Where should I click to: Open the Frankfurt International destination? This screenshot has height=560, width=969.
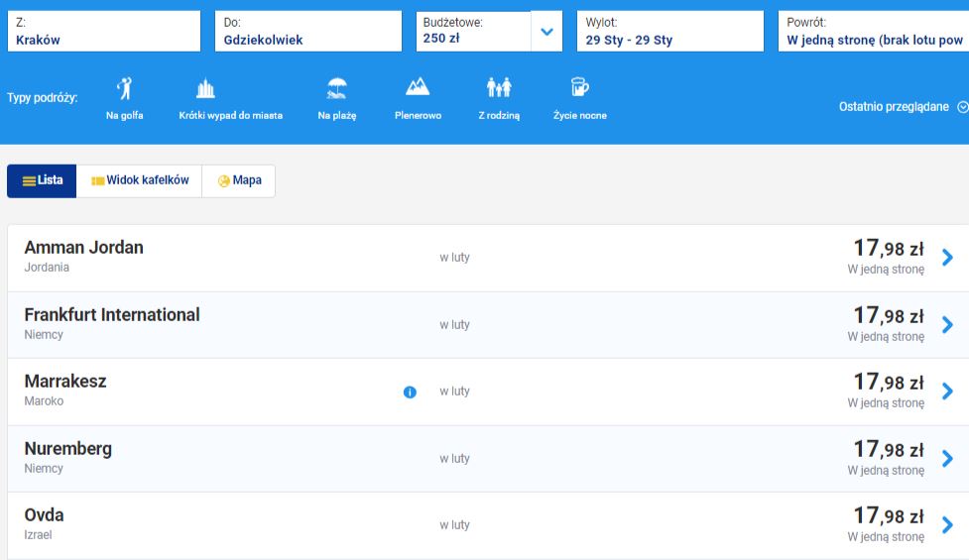coord(112,315)
